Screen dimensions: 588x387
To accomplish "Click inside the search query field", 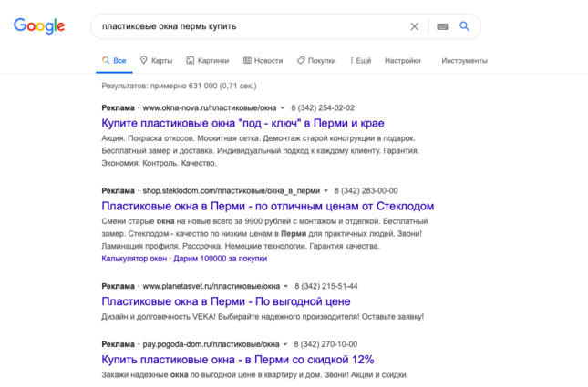I will (x=252, y=26).
